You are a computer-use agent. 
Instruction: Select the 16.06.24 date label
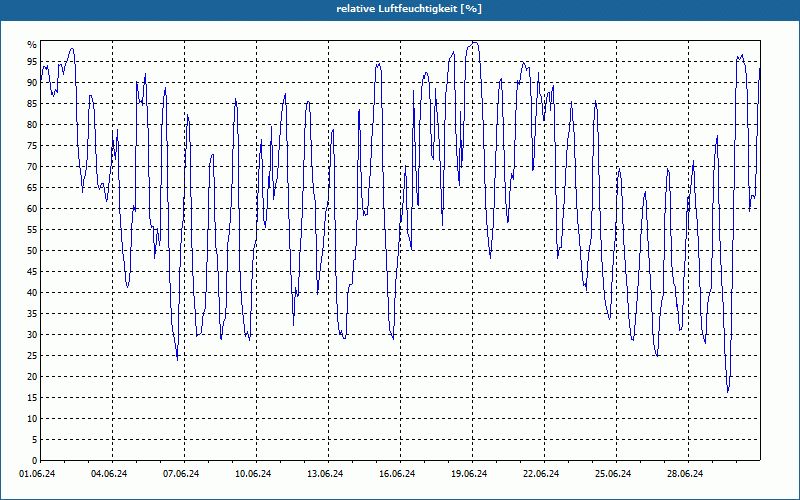click(x=397, y=474)
